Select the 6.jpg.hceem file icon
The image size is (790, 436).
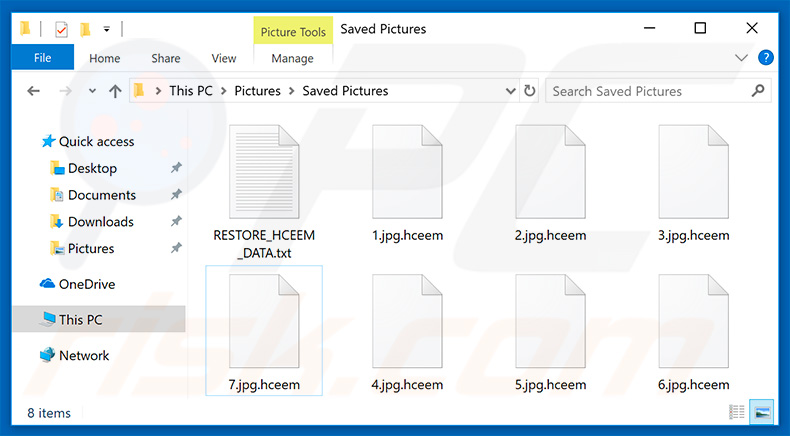(693, 321)
